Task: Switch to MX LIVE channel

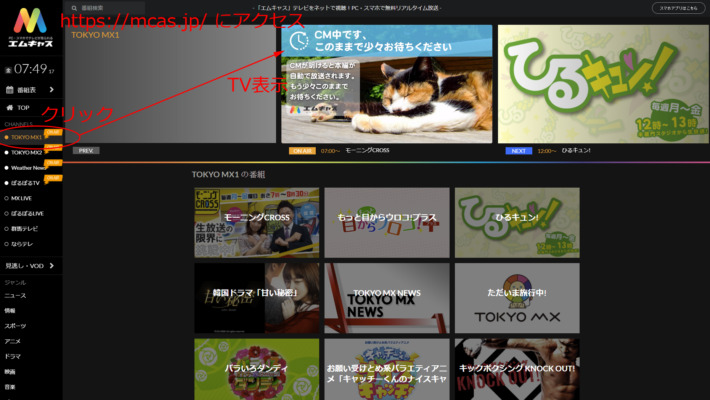Action: pyautogui.click(x=24, y=198)
